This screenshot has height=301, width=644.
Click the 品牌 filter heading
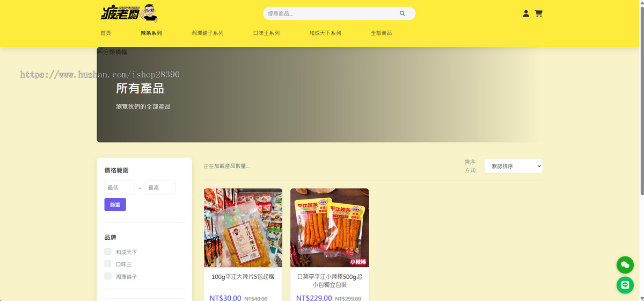pyautogui.click(x=110, y=237)
